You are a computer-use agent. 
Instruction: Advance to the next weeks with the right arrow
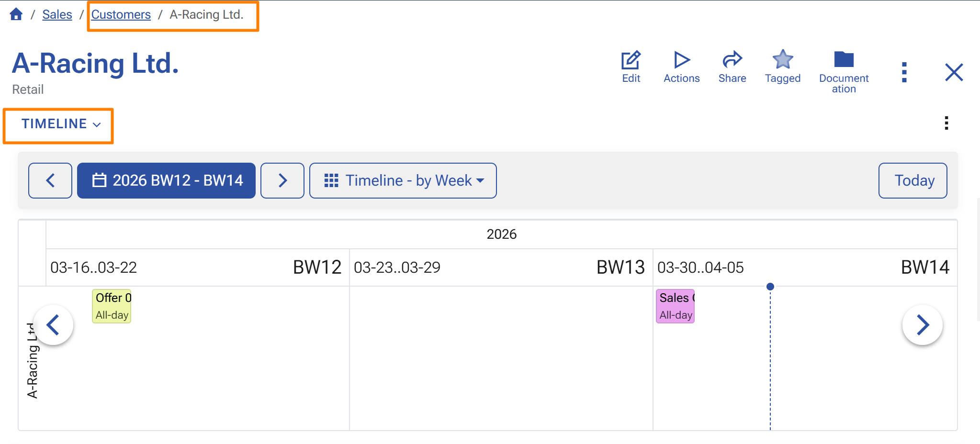(x=282, y=180)
